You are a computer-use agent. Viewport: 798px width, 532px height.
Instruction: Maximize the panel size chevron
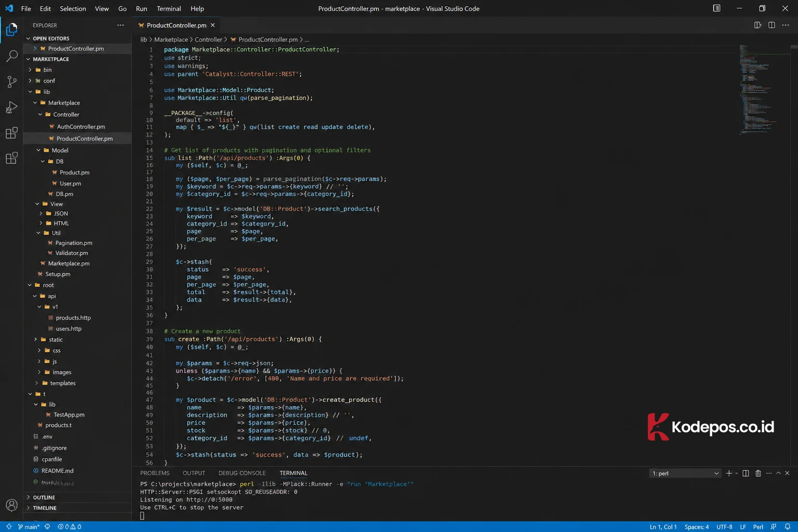coord(778,473)
